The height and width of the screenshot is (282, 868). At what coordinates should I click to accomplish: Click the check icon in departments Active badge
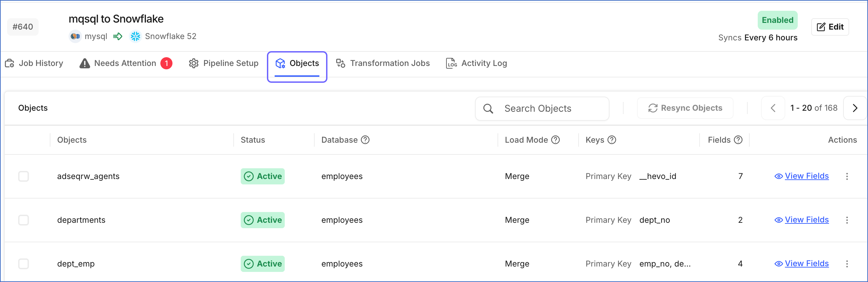[249, 220]
